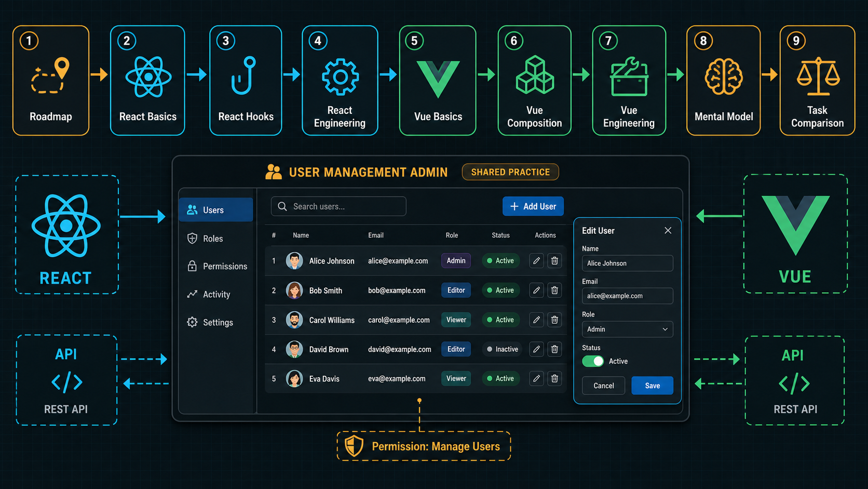Click the code icon in the right REST API box
The width and height of the screenshot is (868, 489).
(x=794, y=384)
